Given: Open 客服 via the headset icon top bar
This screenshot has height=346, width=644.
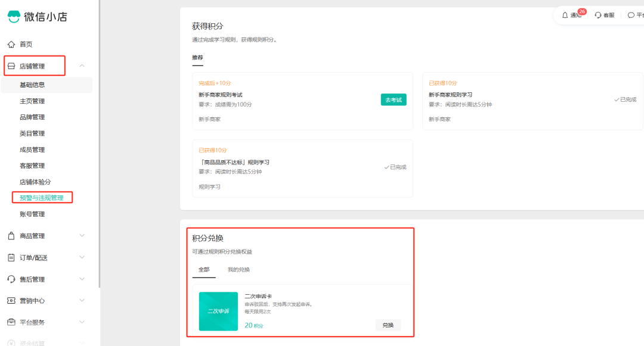Looking at the screenshot, I should [x=598, y=15].
